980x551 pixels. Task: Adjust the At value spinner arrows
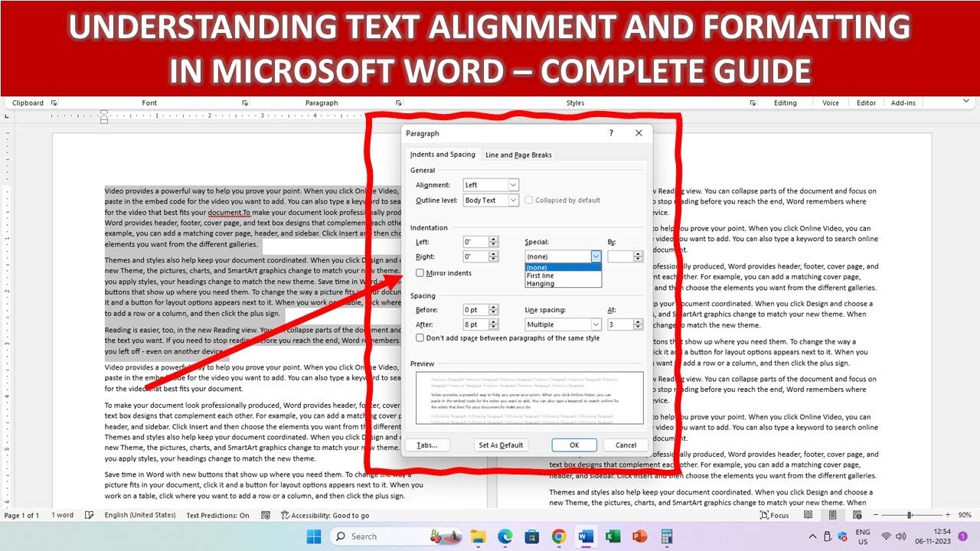tap(638, 324)
